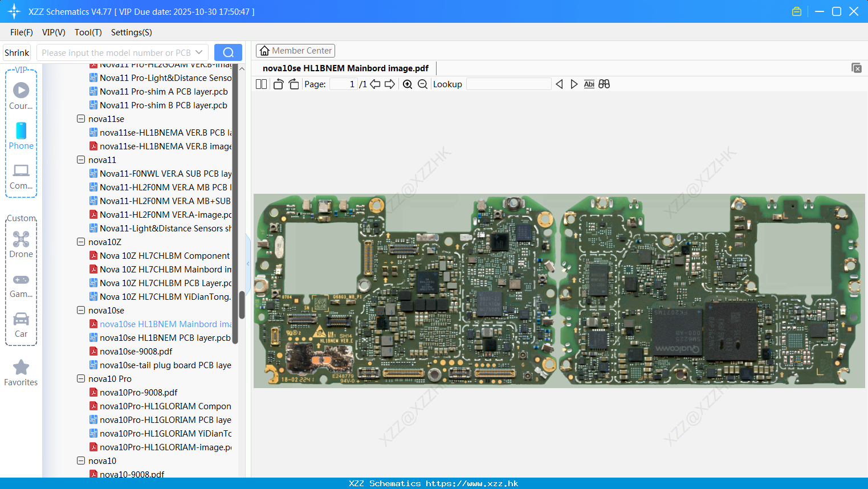Collapse the nova10se tree node
Screen dimensions: 868x489
tap(81, 310)
